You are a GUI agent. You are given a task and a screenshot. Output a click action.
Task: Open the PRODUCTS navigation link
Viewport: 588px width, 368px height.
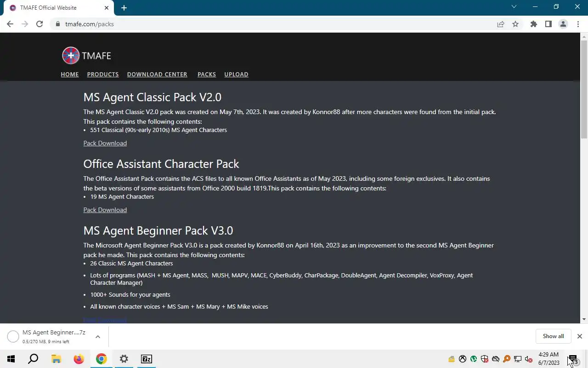(x=103, y=74)
